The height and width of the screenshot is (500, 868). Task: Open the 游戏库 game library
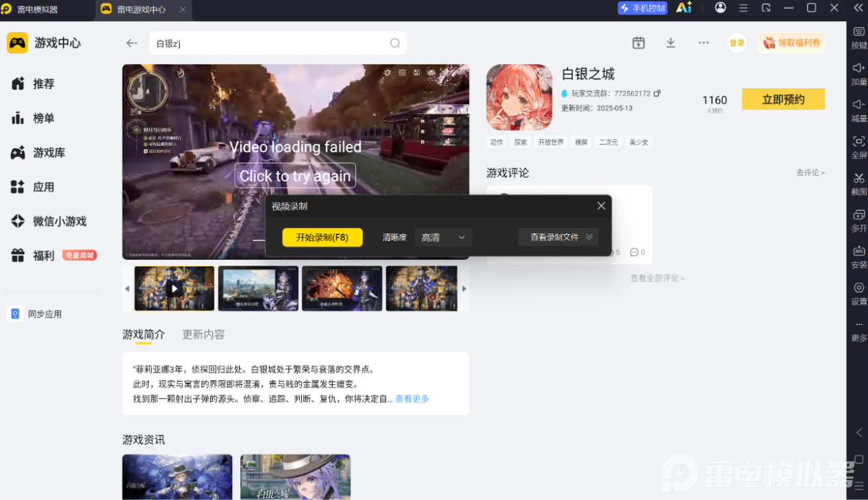(x=38, y=152)
